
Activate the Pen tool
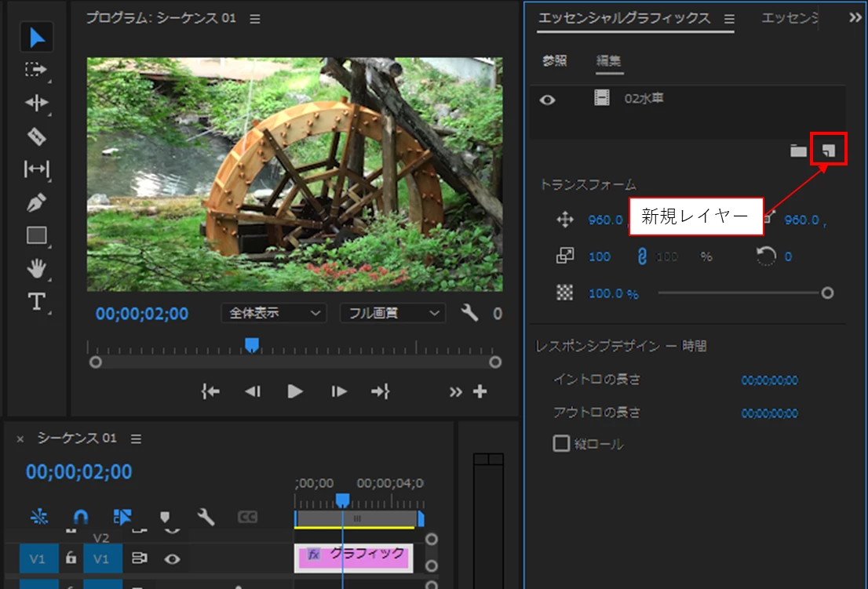[37, 202]
